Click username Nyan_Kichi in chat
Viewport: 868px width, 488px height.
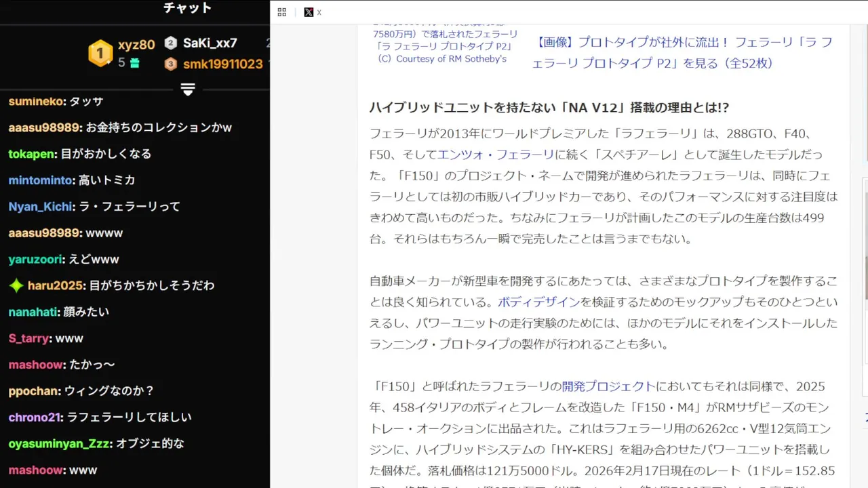click(41, 207)
